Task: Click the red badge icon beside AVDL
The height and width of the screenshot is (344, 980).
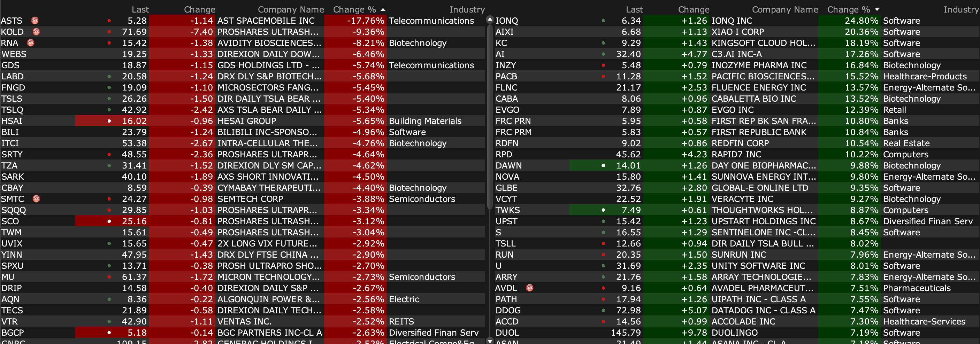Action: 530,288
